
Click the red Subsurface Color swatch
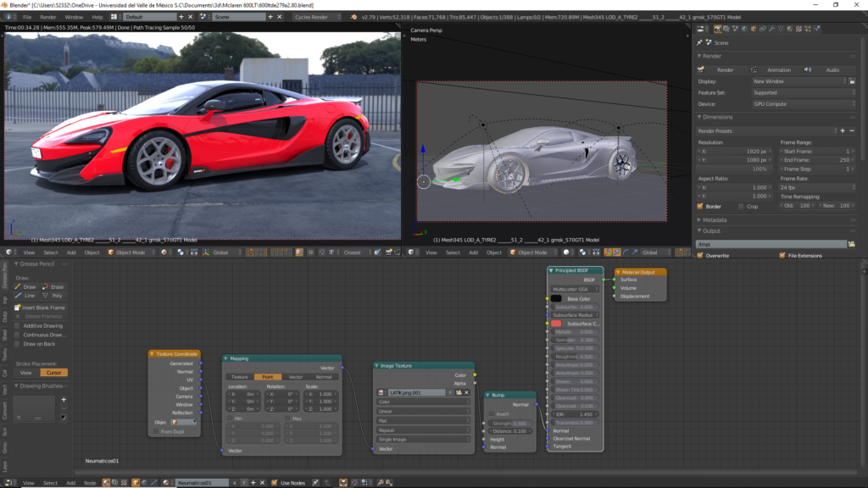pyautogui.click(x=556, y=324)
